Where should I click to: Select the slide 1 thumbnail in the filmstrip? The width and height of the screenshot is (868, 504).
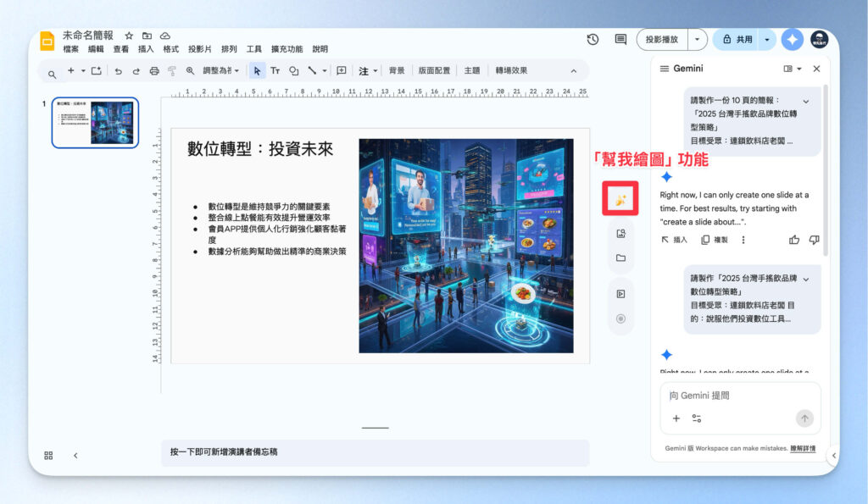[x=94, y=122]
